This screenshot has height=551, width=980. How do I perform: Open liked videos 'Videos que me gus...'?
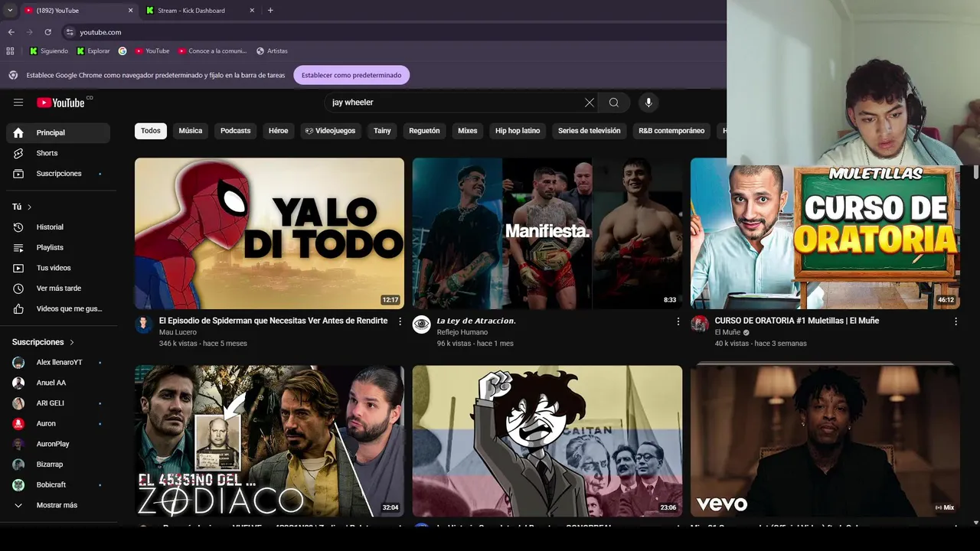pyautogui.click(x=58, y=308)
